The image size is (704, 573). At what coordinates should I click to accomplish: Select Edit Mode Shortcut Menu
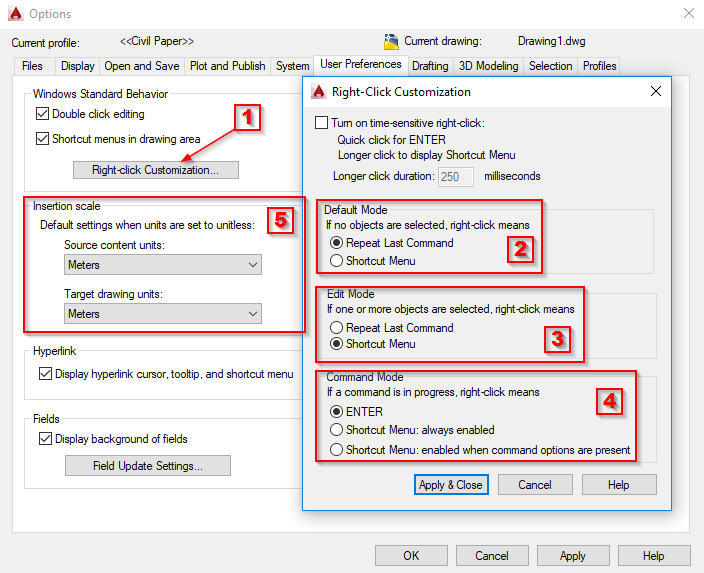coord(336,344)
